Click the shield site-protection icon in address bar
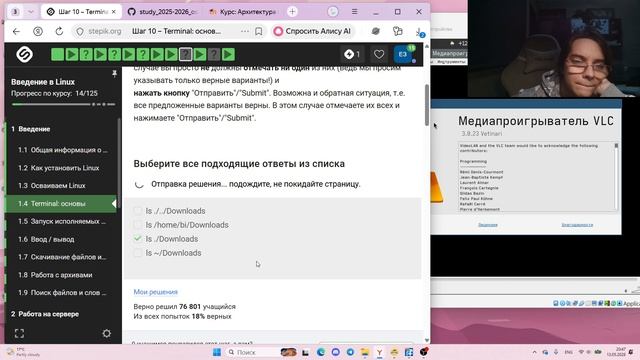This screenshot has width=640, height=360. 80,31
